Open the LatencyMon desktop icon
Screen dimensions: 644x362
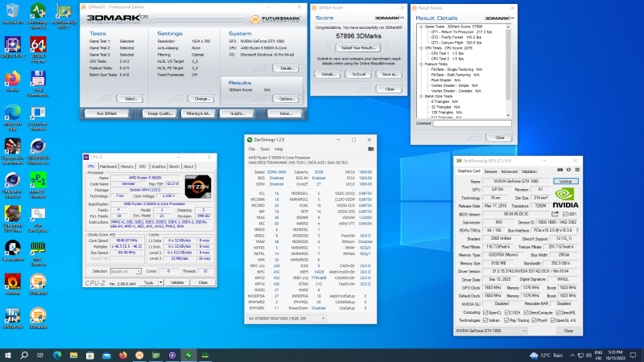[13, 250]
